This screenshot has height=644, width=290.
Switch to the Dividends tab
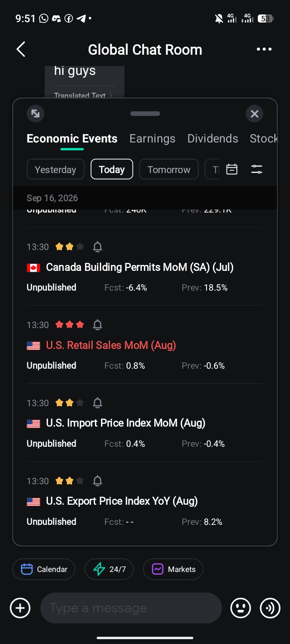click(x=213, y=138)
